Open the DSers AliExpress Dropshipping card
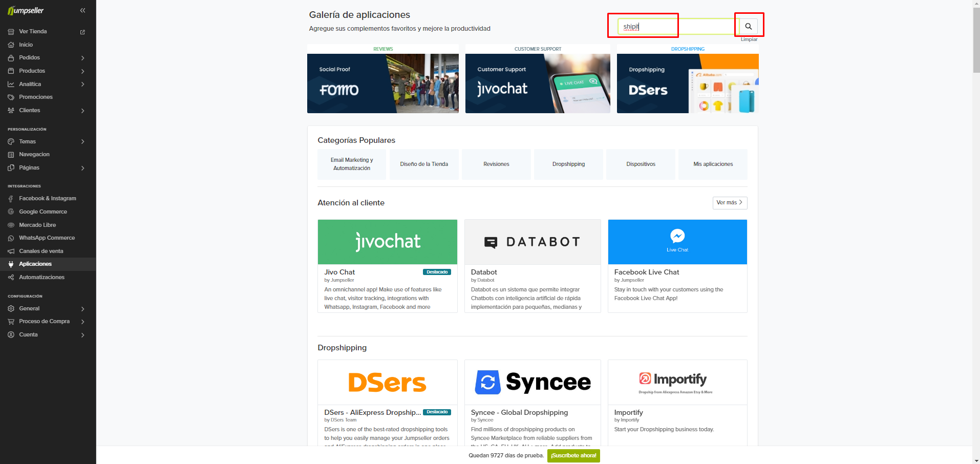The image size is (980, 464). (388, 403)
